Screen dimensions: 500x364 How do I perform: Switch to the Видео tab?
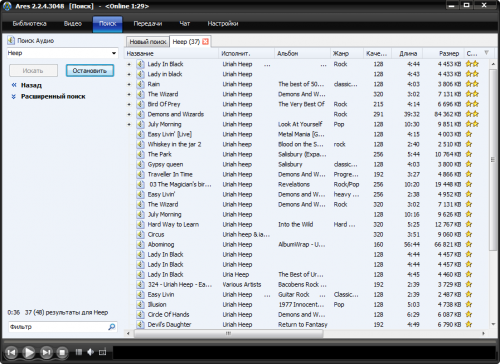73,23
